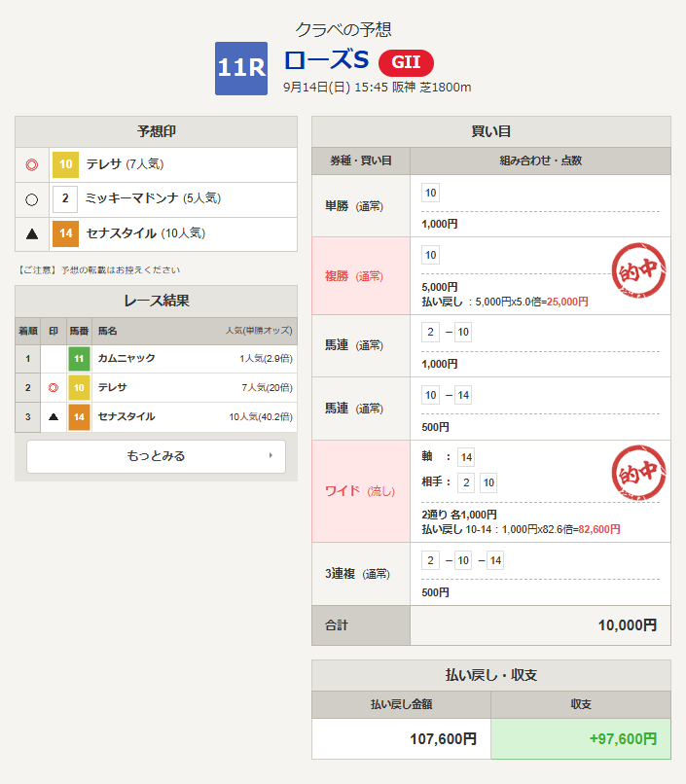Click the red 的中 stamp in ワイド row

(639, 476)
